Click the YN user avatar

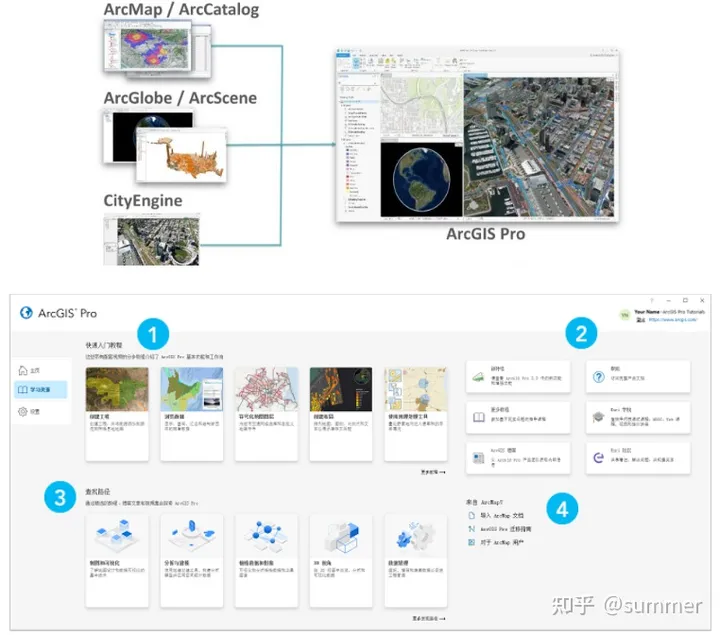click(624, 315)
